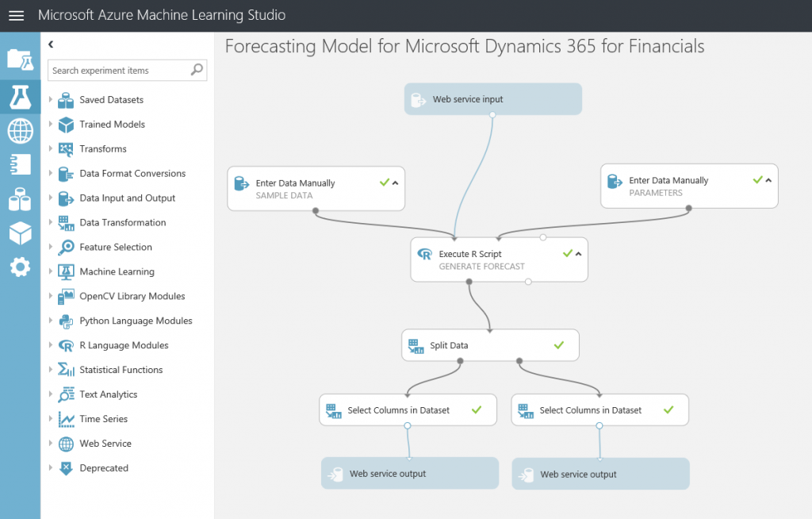
Task: Collapse the SAMPLE DATA module caret
Action: [396, 183]
